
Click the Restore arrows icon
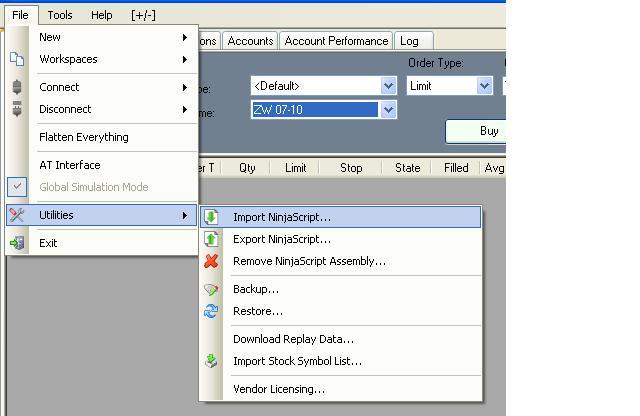point(211,311)
